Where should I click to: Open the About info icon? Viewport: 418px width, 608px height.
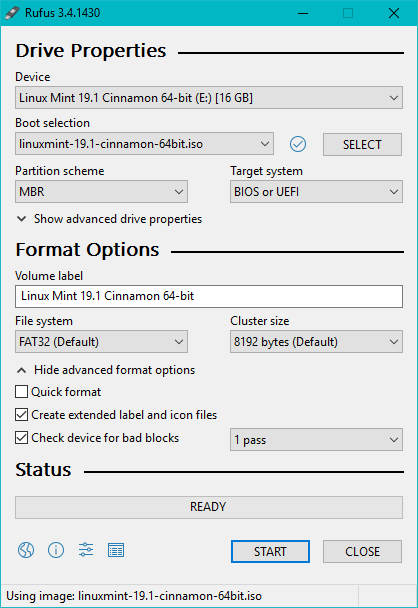[56, 550]
